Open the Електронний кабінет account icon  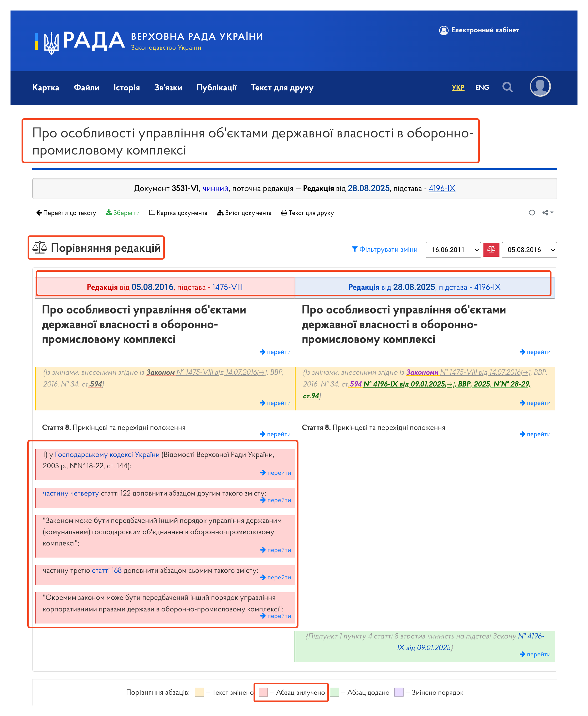444,30
